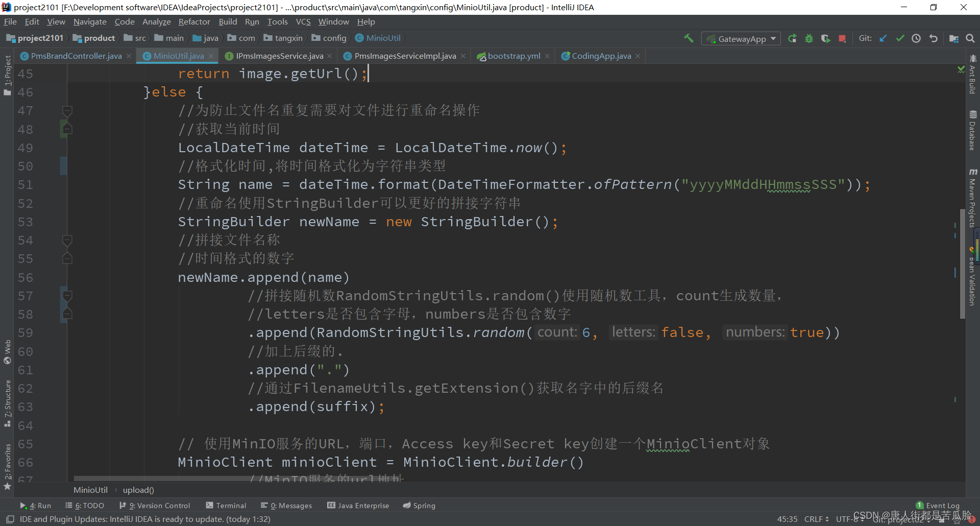Click the Build project hammer icon
The width and height of the screenshot is (980, 526).
689,38
